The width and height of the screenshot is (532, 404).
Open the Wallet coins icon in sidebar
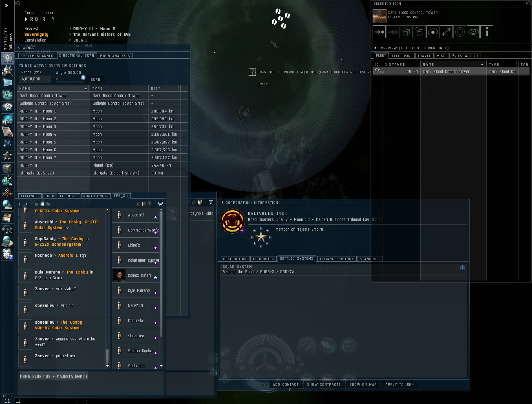(x=7, y=180)
